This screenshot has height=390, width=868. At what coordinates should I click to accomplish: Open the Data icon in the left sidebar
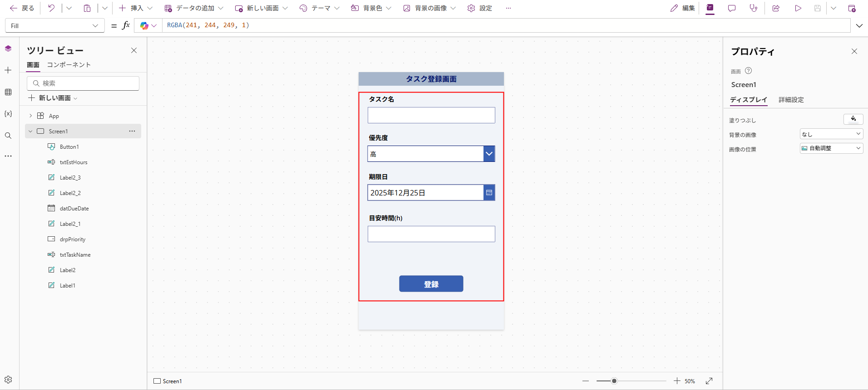[8, 92]
